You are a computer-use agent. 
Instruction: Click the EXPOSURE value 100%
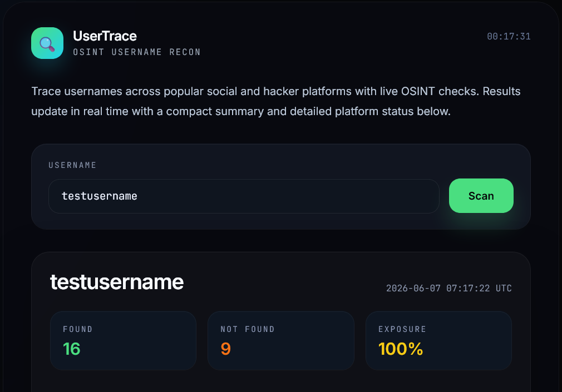point(401,349)
